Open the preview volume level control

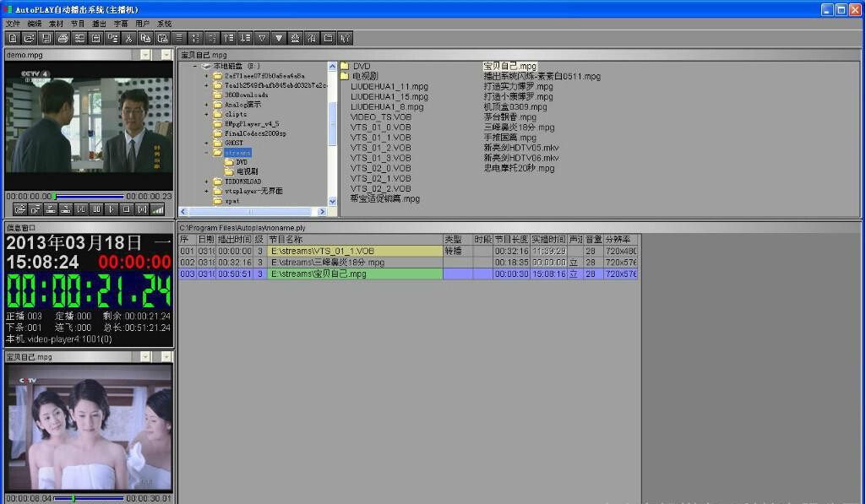[x=158, y=209]
